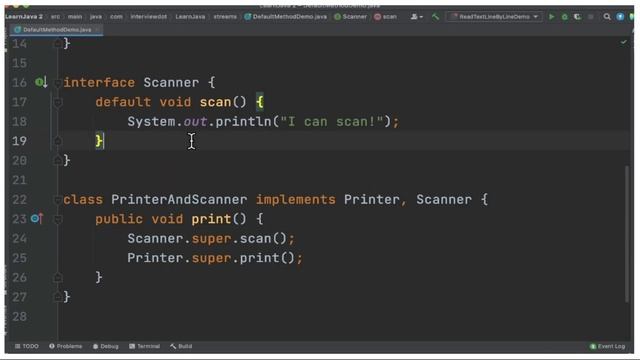Click "default" keyword on line 17

pos(123,102)
